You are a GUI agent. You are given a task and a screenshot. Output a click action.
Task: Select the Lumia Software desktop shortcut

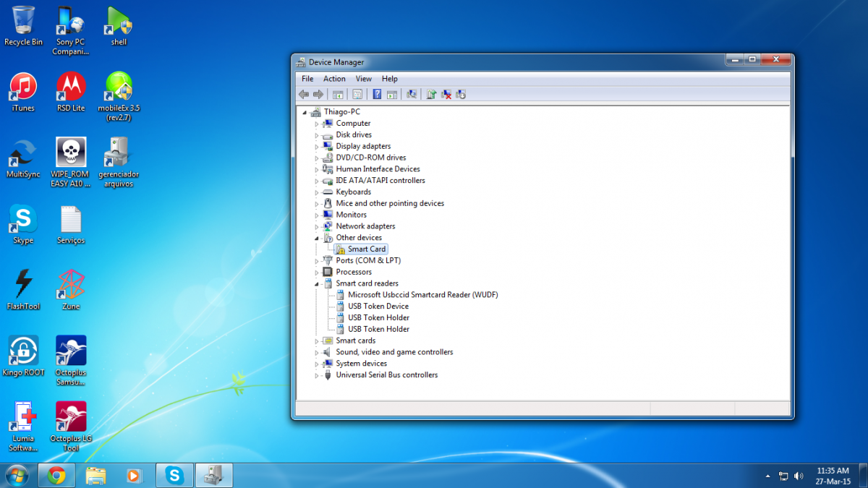pos(23,427)
